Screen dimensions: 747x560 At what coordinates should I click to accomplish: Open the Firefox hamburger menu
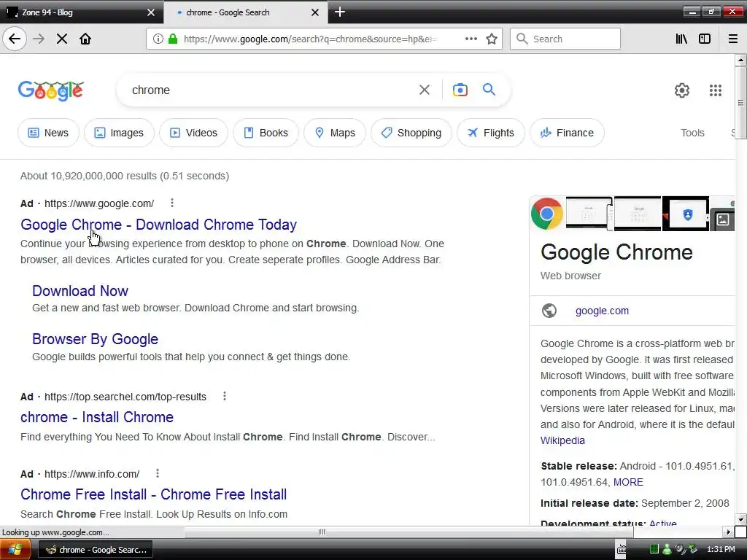[x=733, y=39]
